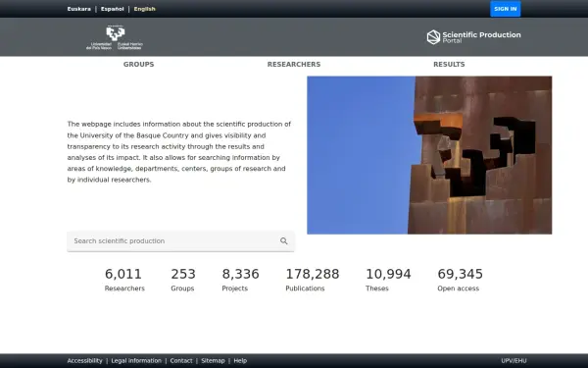Open the Accessibility footer link
Screen dimensions: 588x368
(84, 361)
